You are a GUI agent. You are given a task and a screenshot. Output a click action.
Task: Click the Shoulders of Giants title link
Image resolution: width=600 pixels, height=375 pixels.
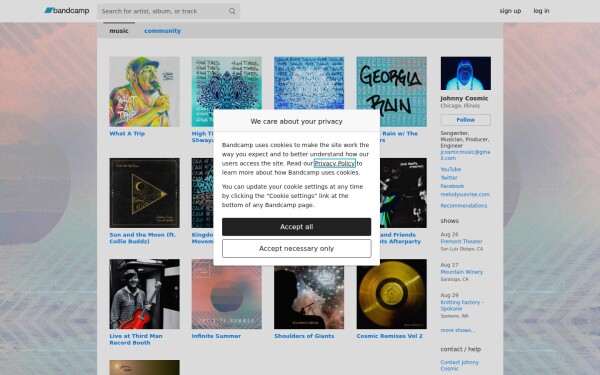coord(304,336)
